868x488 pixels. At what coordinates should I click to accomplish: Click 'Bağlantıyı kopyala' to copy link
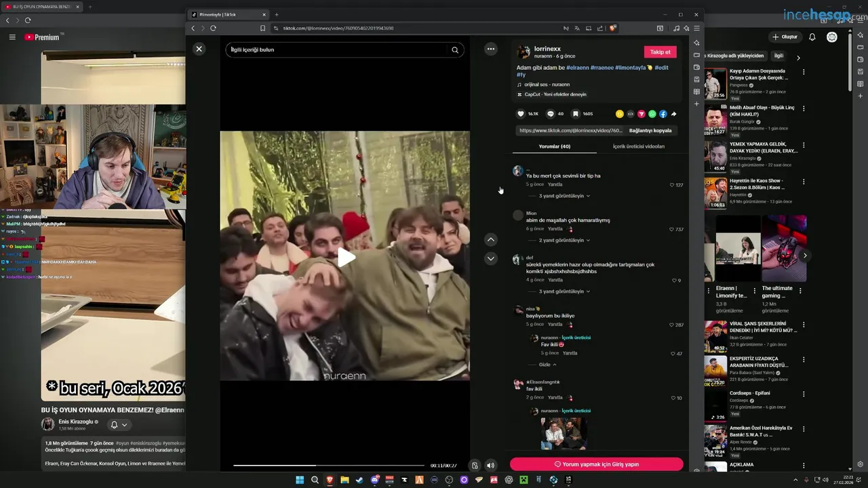[650, 131]
